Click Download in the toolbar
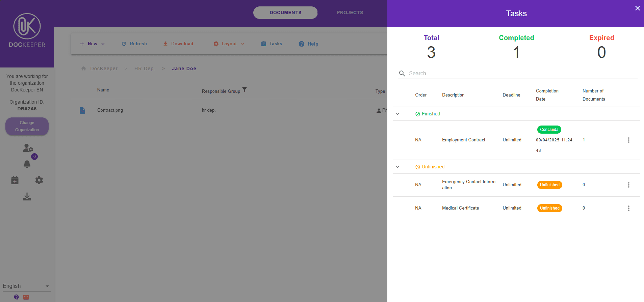This screenshot has height=302, width=644. [178, 44]
